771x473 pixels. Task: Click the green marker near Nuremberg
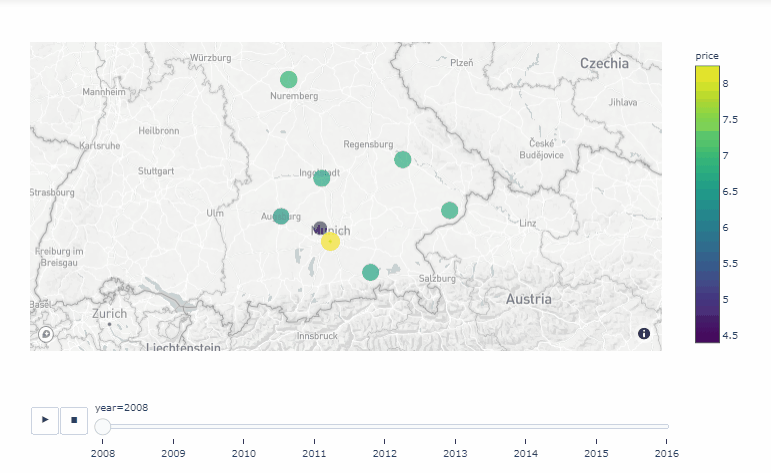point(289,79)
